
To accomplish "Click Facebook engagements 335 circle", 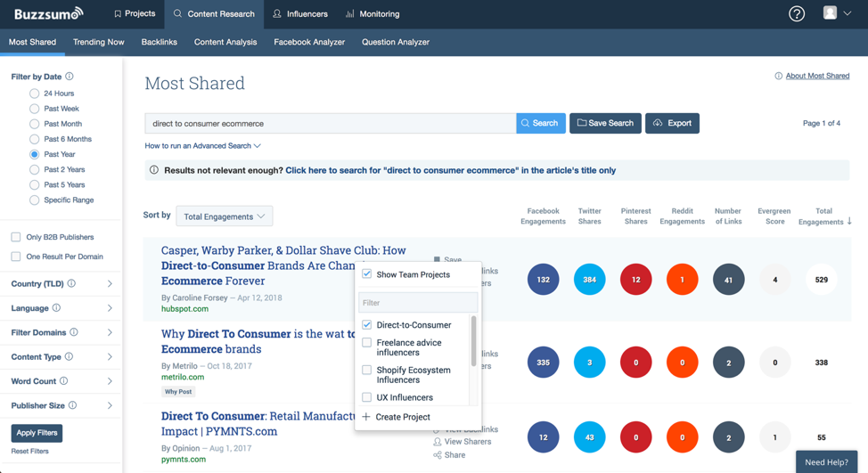I will click(x=543, y=363).
